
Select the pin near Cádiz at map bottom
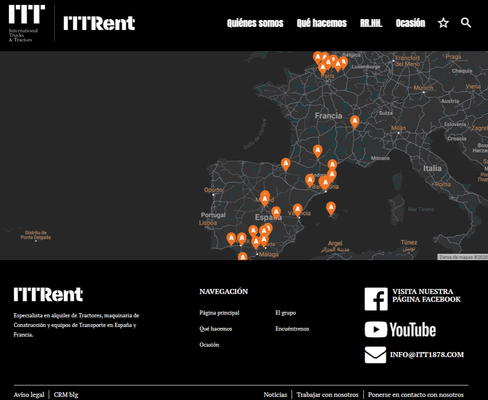point(243,256)
